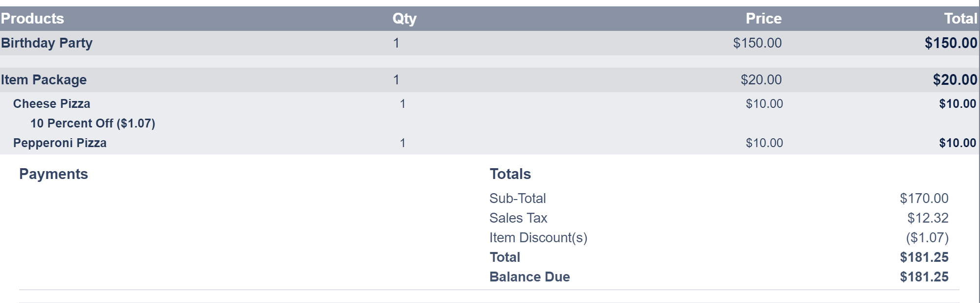Click the Payments section heading
The image size is (980, 303).
point(53,174)
